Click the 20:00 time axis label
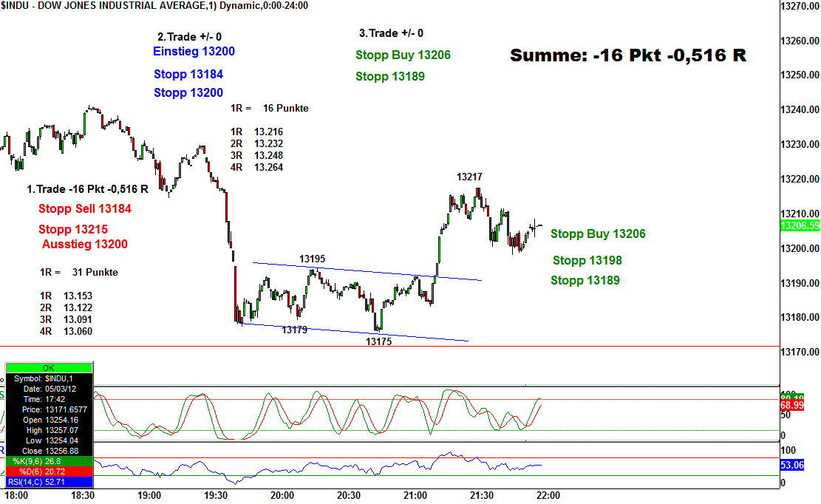Image resolution: width=821 pixels, height=504 pixels. pyautogui.click(x=282, y=495)
